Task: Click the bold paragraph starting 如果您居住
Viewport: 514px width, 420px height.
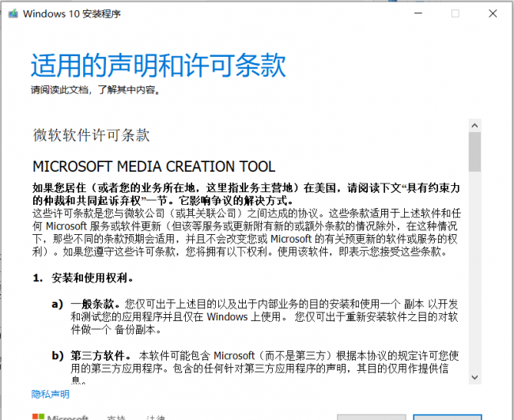Action: 246,194
